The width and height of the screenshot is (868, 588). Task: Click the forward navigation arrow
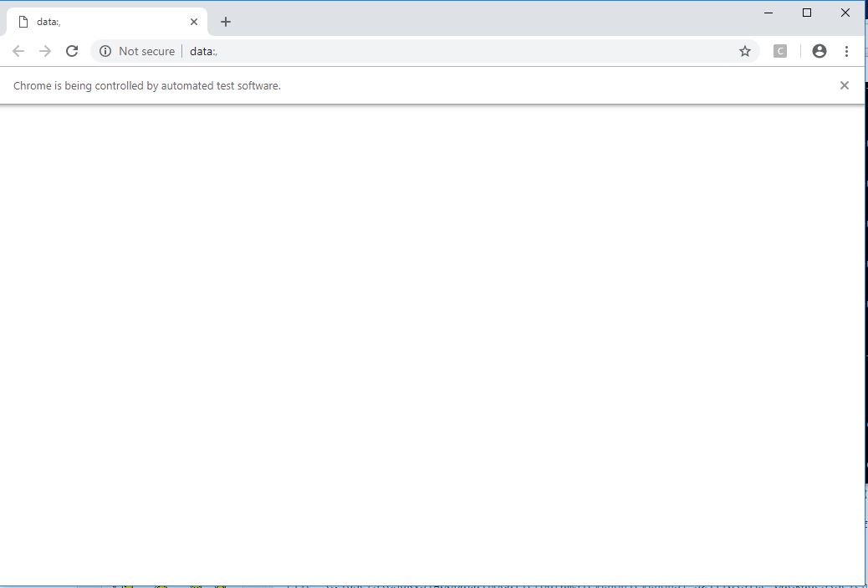pos(45,51)
